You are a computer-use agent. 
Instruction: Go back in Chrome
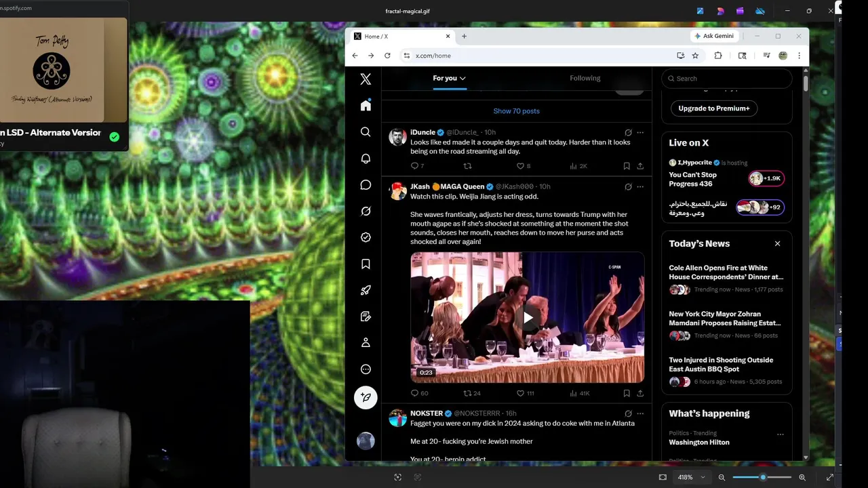point(355,56)
